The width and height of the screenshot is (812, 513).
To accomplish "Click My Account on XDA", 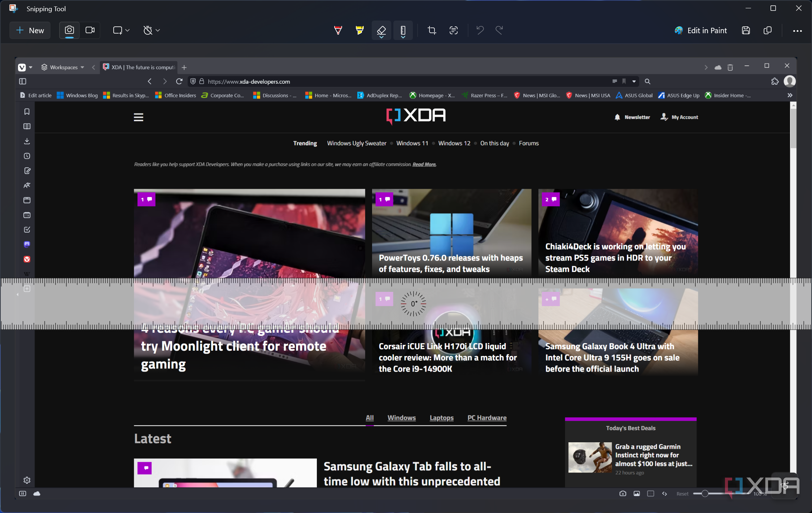I will tap(680, 117).
